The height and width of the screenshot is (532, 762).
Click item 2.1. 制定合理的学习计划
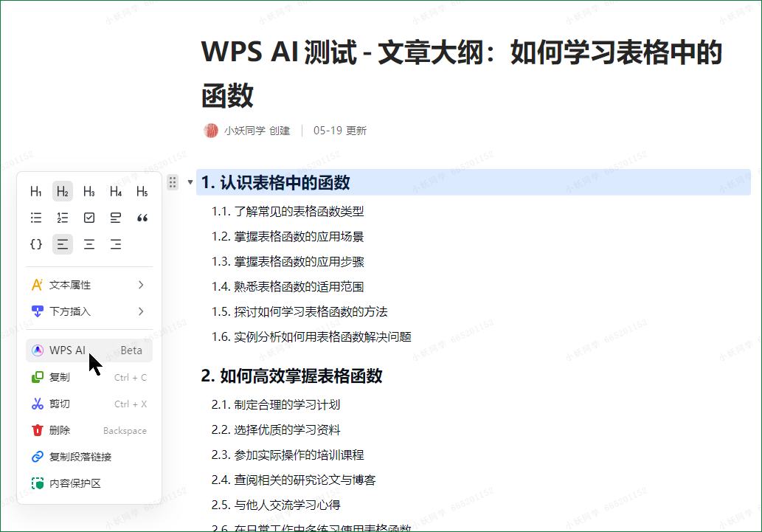click(x=276, y=404)
